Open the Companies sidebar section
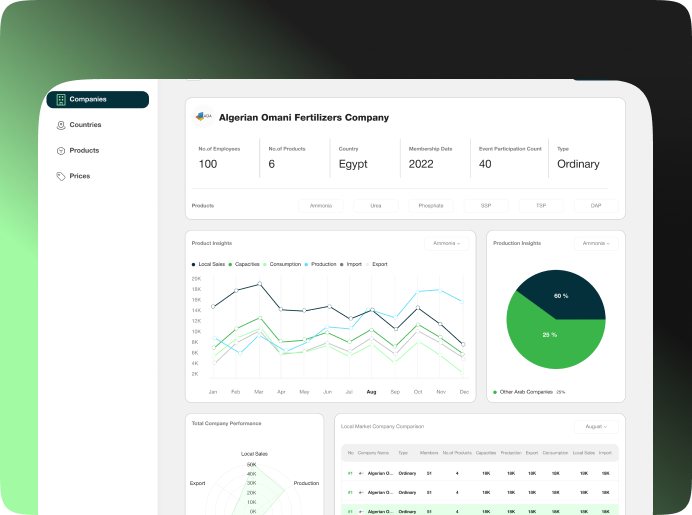 coord(98,99)
